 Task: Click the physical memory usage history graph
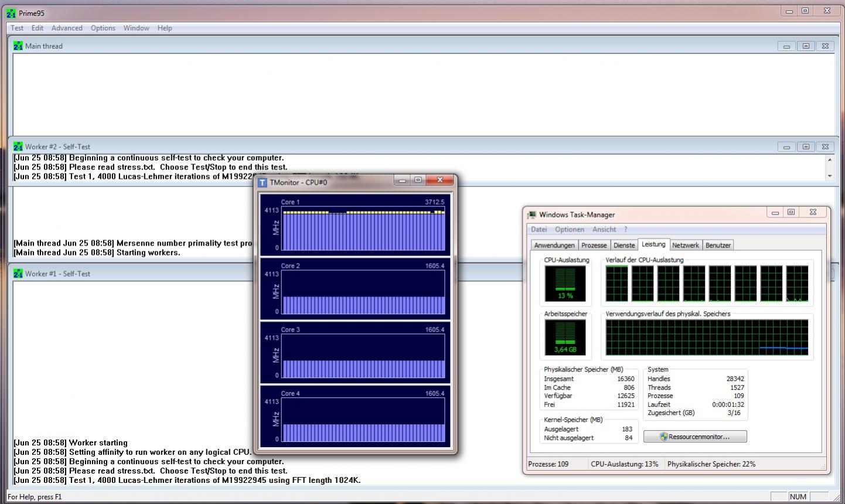[x=707, y=338]
